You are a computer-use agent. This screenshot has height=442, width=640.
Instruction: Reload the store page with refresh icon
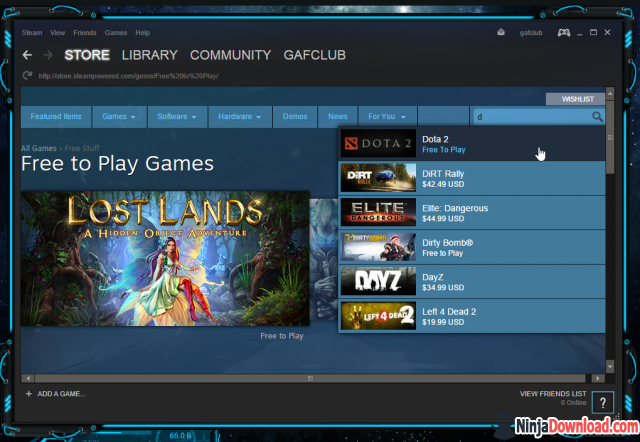pyautogui.click(x=27, y=76)
